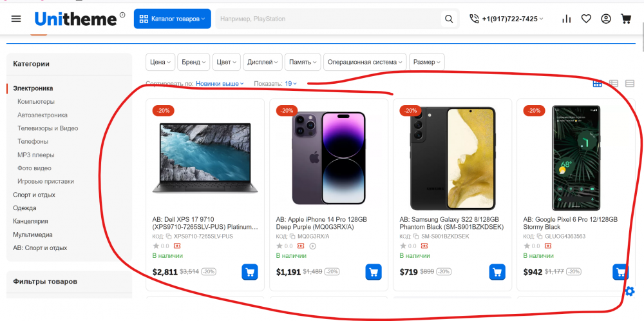644x321 pixels.
Task: Add Samsung Galaxy S22 to cart
Action: coord(497,272)
